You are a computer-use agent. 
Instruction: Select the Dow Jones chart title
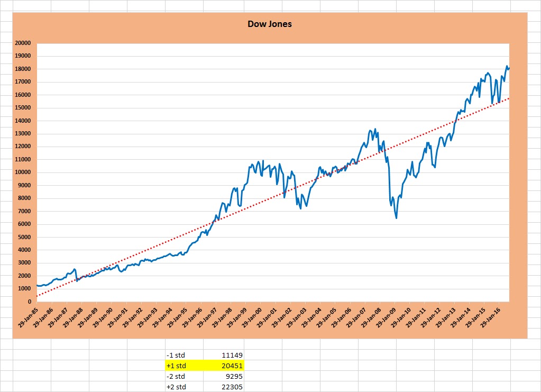tap(270, 24)
